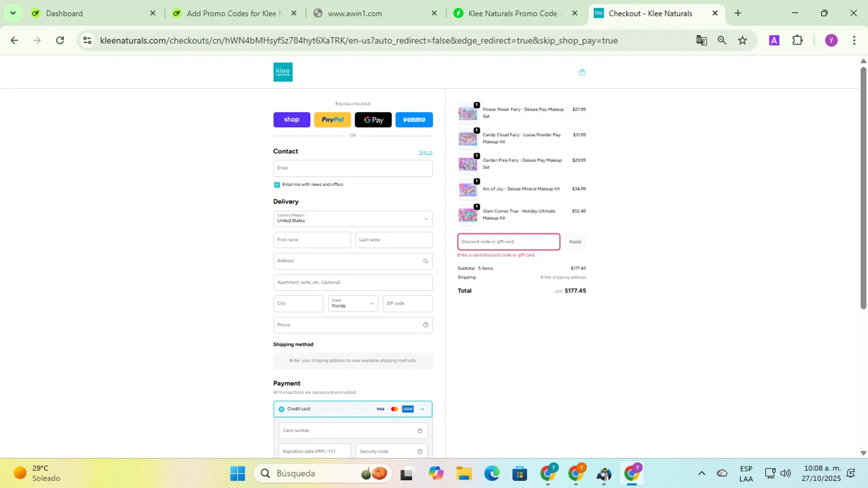The height and width of the screenshot is (488, 868).
Task: Click the American Express logo
Action: [x=408, y=409]
